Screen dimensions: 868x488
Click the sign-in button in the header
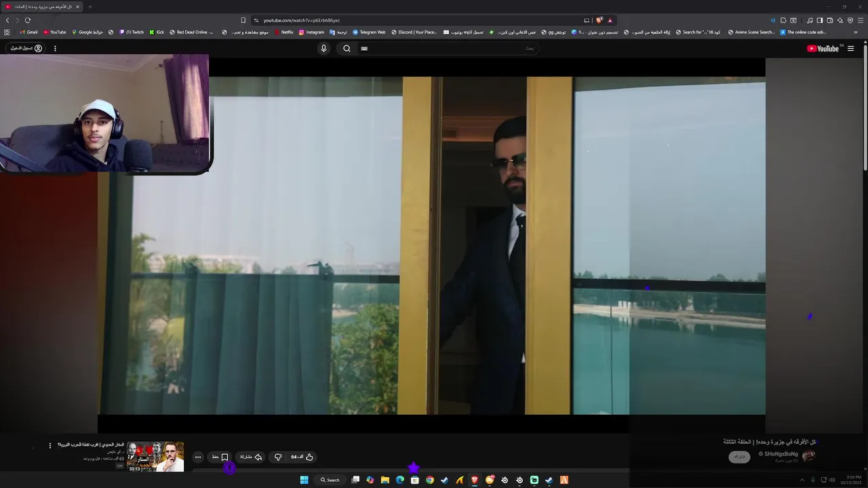(26, 48)
